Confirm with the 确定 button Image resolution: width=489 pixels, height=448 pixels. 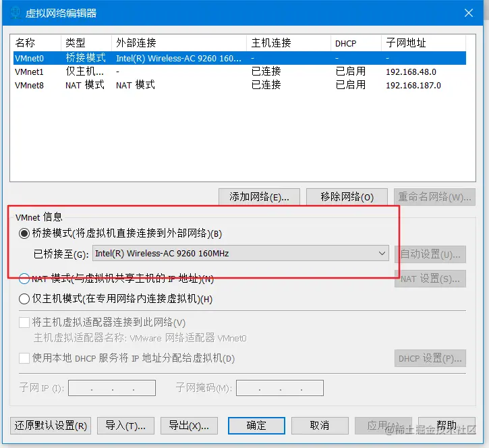coord(256,426)
